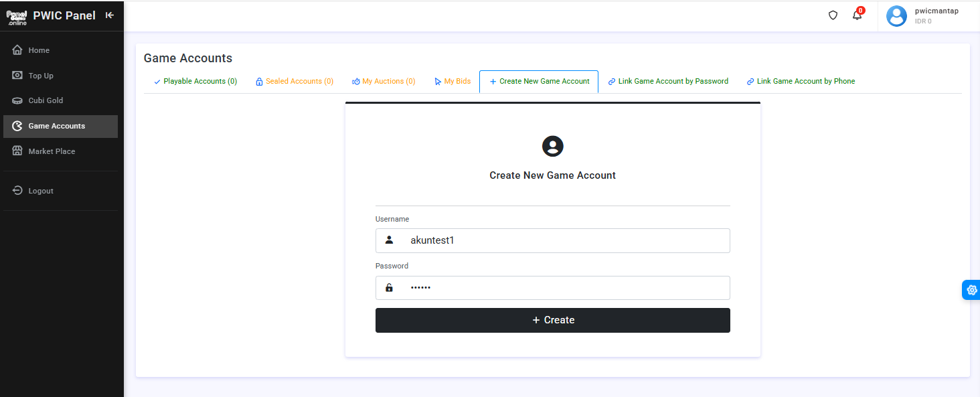
Task: Click the PWIC Panel logo
Action: 16,15
